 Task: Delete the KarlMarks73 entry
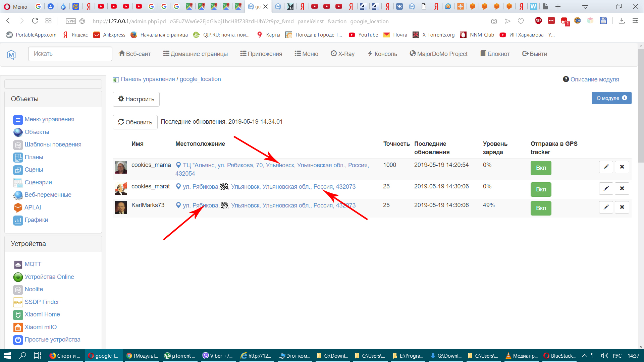point(622,207)
